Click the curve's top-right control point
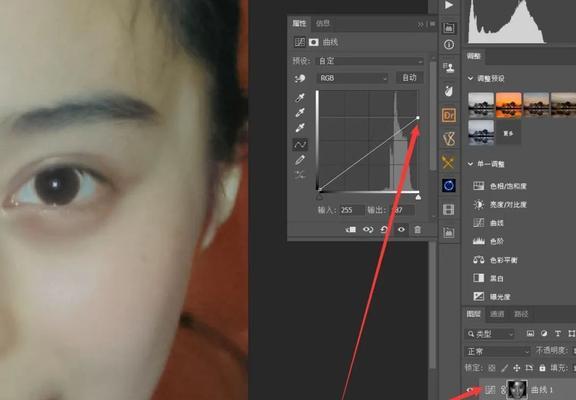The height and width of the screenshot is (400, 576). (418, 118)
